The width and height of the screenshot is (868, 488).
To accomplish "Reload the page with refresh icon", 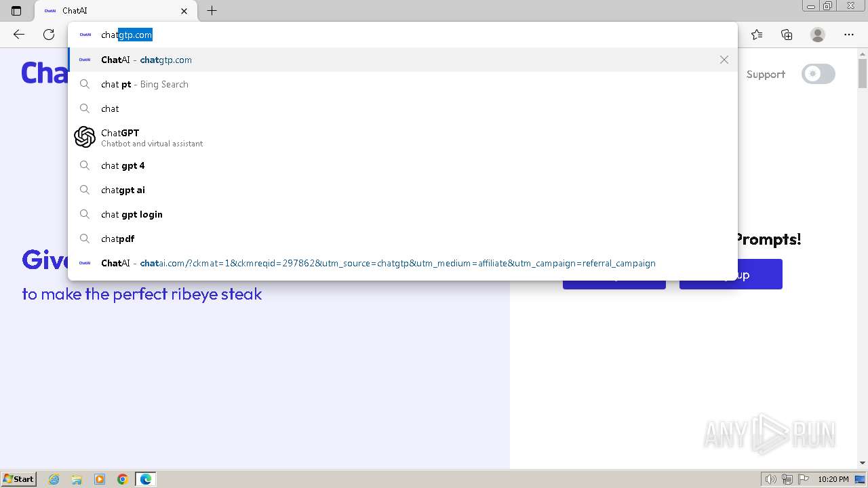I will pyautogui.click(x=49, y=35).
